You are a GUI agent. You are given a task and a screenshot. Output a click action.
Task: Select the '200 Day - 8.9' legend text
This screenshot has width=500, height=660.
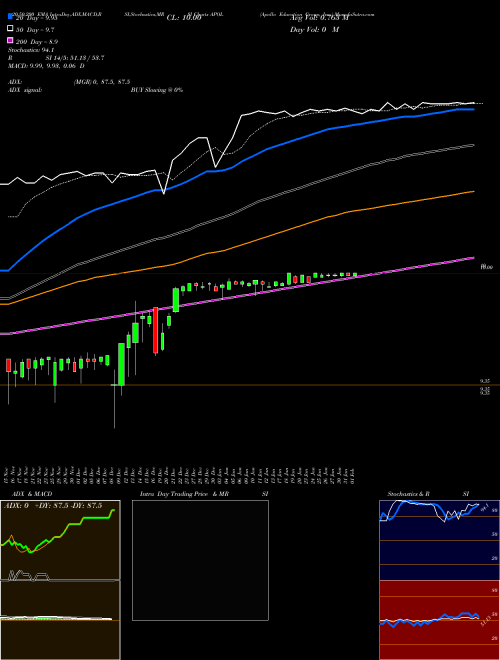pos(37,42)
